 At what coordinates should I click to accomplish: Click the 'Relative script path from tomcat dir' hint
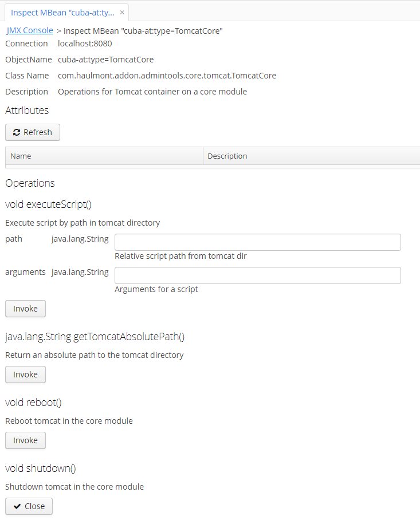180,256
